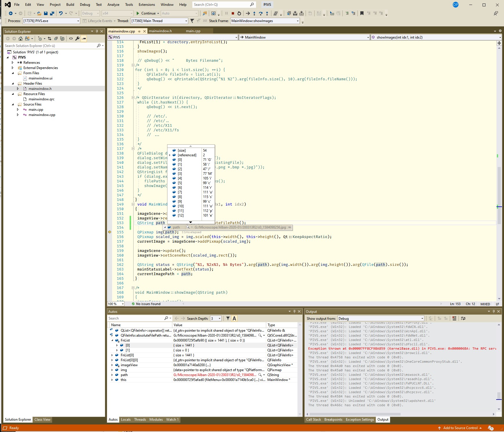Switch to the mainwindow.h editor tab

[160, 31]
